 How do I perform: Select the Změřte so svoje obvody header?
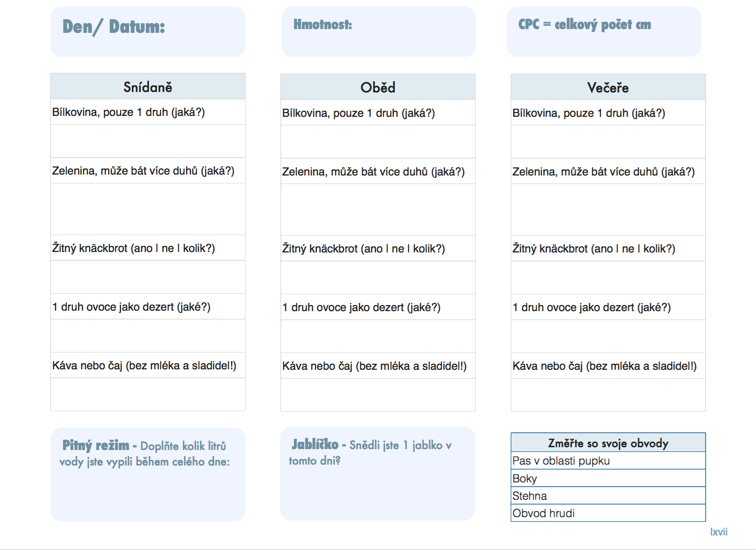tap(608, 443)
